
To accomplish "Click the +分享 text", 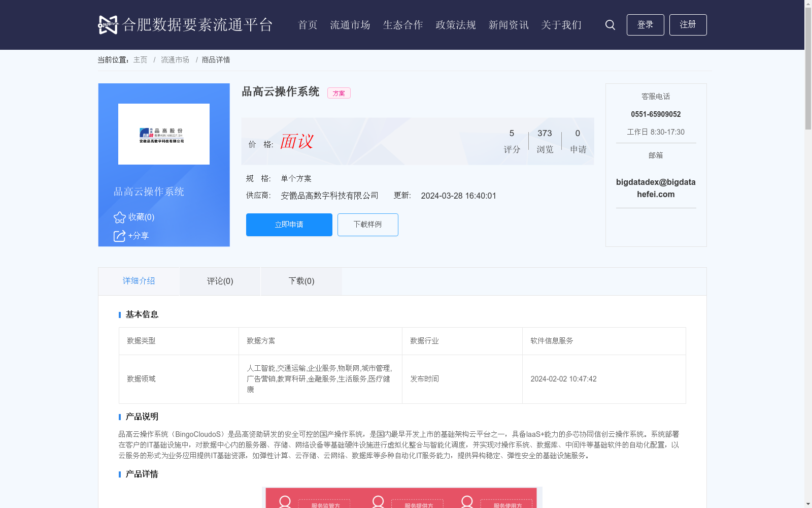I will pyautogui.click(x=139, y=236).
